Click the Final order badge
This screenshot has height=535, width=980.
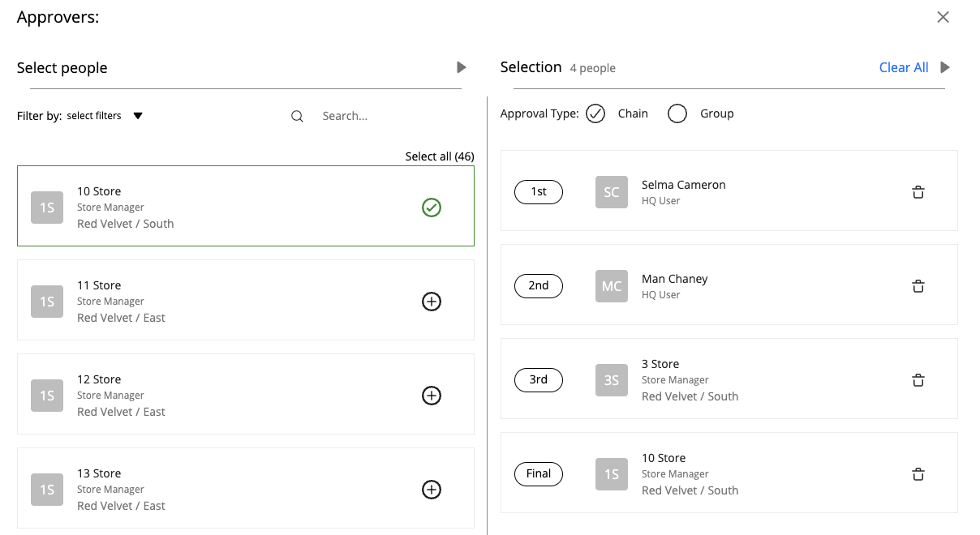click(x=539, y=474)
